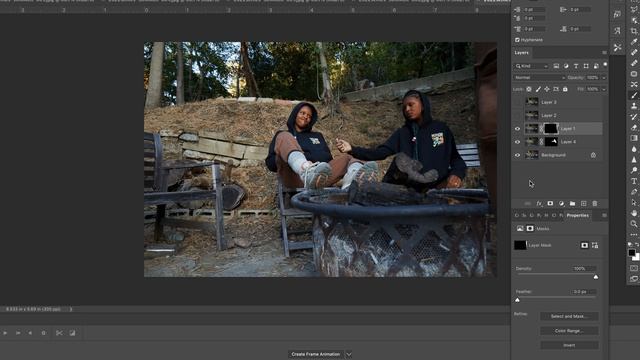Screen dimensions: 640x360
Task: Select the Eyedropper tool
Action: (x=634, y=42)
